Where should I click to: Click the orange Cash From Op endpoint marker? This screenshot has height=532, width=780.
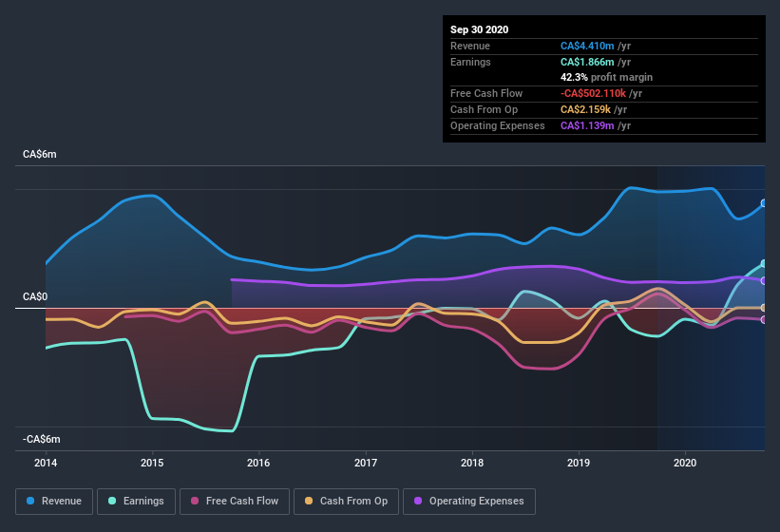click(x=764, y=308)
